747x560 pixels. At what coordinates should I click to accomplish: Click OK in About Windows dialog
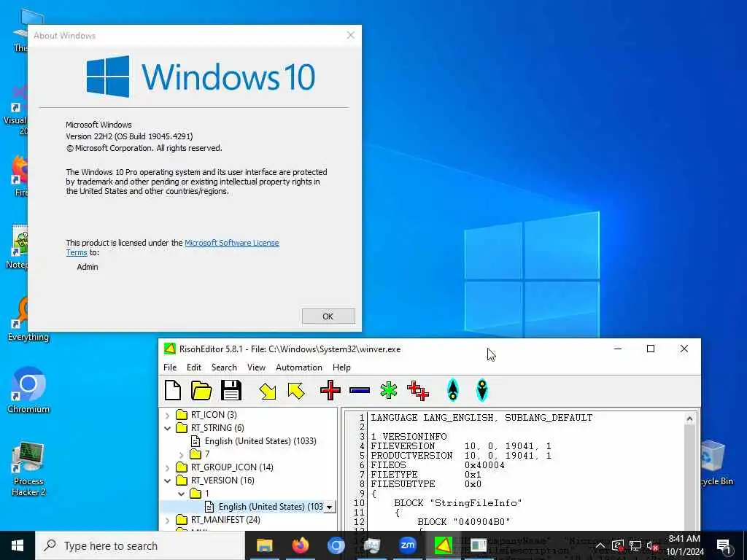(x=328, y=316)
